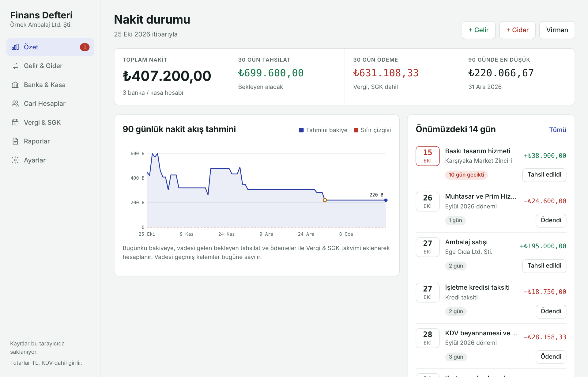Click the blue Tahmini bakiye legend swatch
588x377 pixels.
tap(301, 130)
